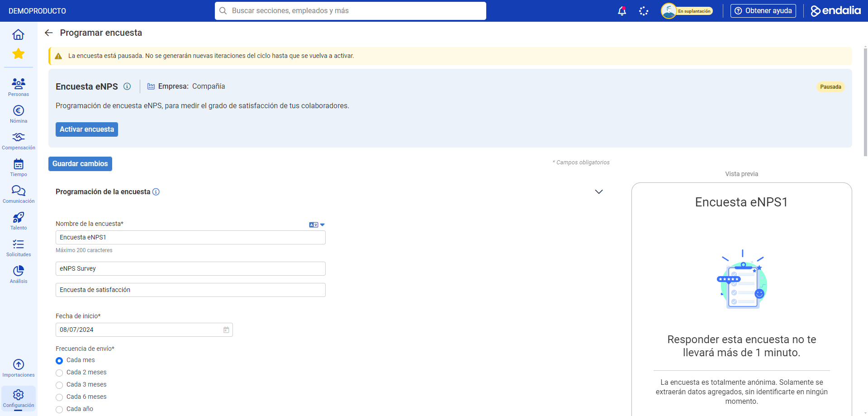The width and height of the screenshot is (868, 416).
Task: Click the Encuesta de satisfacción field
Action: (x=190, y=290)
